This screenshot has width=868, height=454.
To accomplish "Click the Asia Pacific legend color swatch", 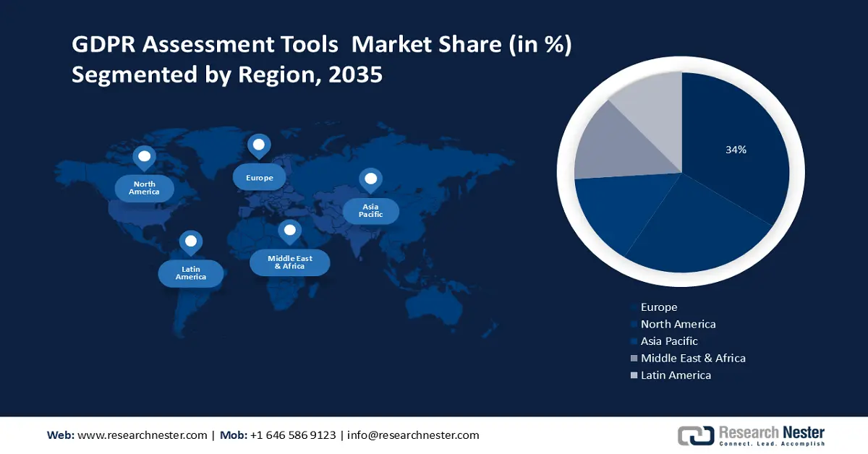I will 634,341.
